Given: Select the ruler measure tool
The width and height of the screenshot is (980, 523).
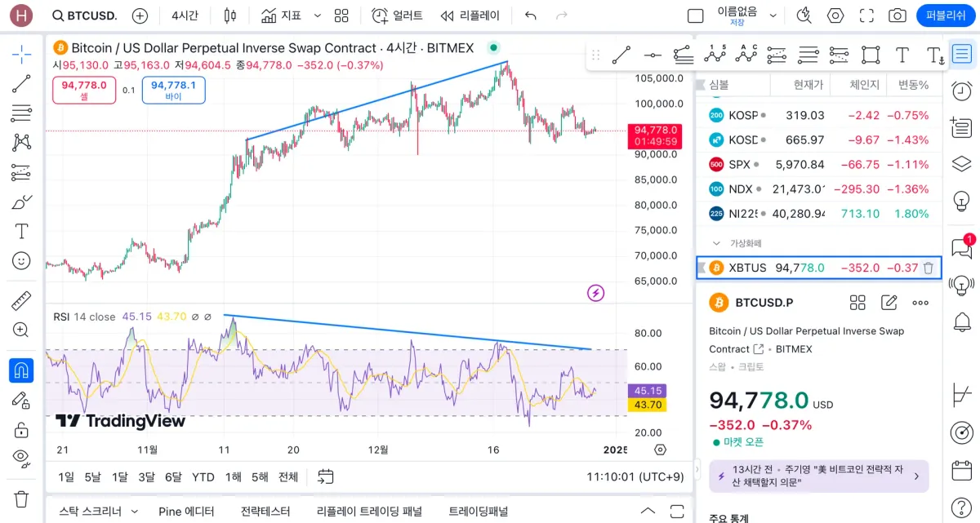Looking at the screenshot, I should tap(21, 300).
